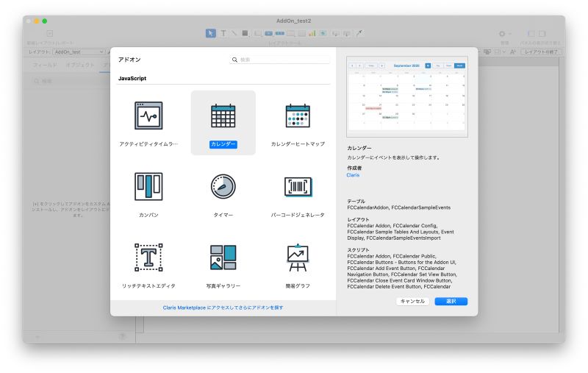
Task: Open the Claris Marketplace link
Action: [x=223, y=308]
